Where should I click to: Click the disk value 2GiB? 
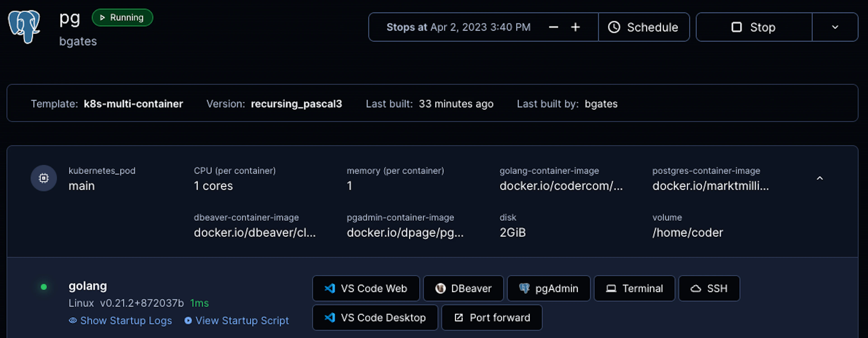coord(512,232)
